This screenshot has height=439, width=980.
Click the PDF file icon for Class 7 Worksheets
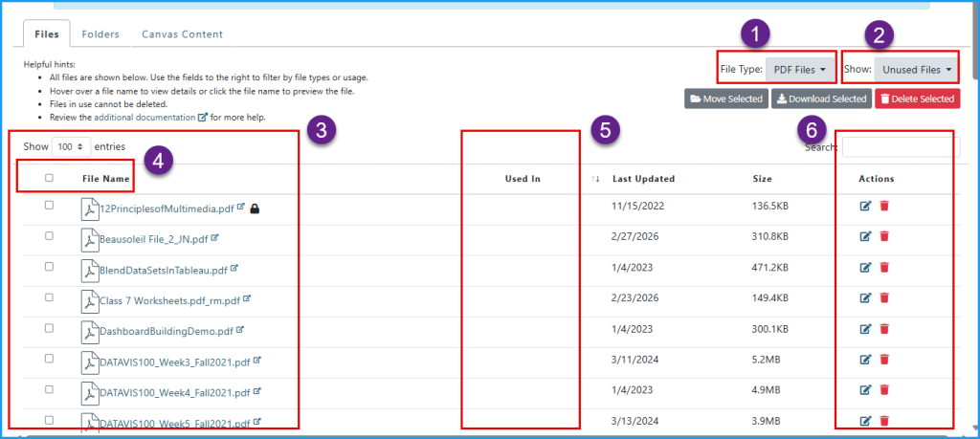90,300
